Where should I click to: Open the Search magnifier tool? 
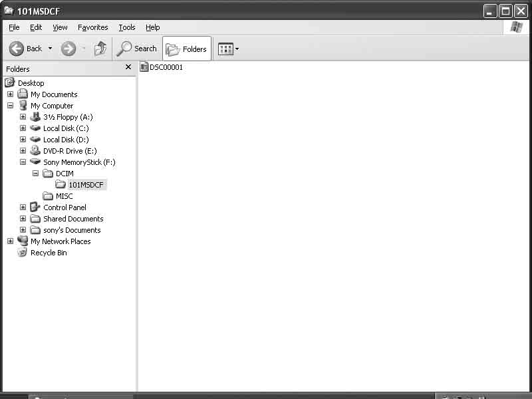point(124,49)
